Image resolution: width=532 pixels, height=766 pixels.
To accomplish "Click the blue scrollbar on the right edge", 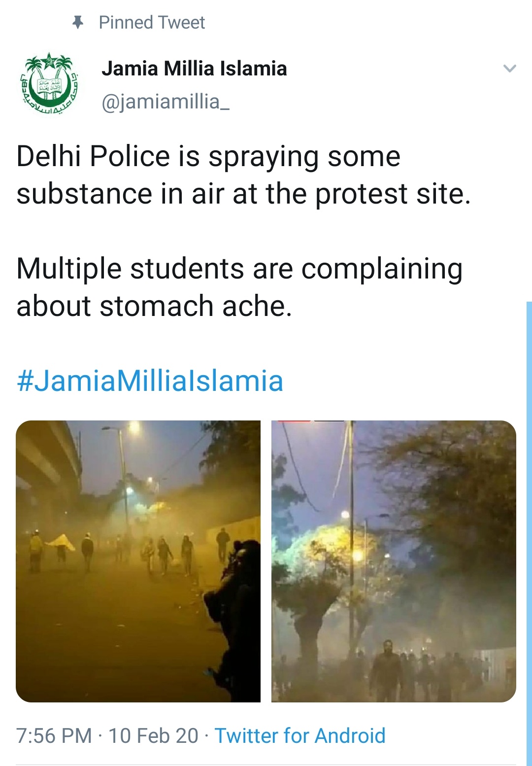I will pos(529,533).
